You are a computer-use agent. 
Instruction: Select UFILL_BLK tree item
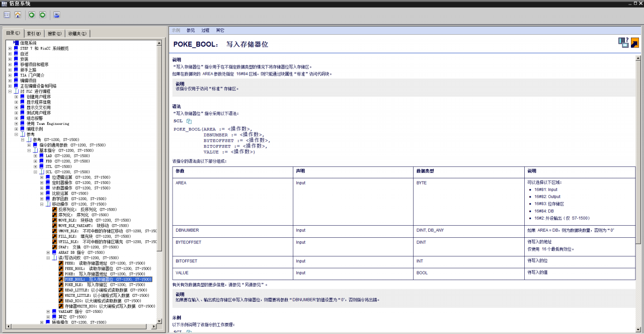pos(107,242)
